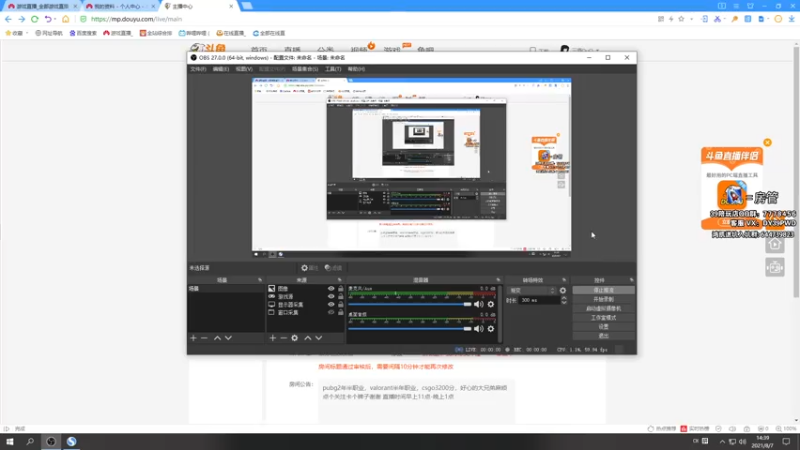
Task: Toggle visibility of the 显示器采集 source
Action: click(x=331, y=305)
